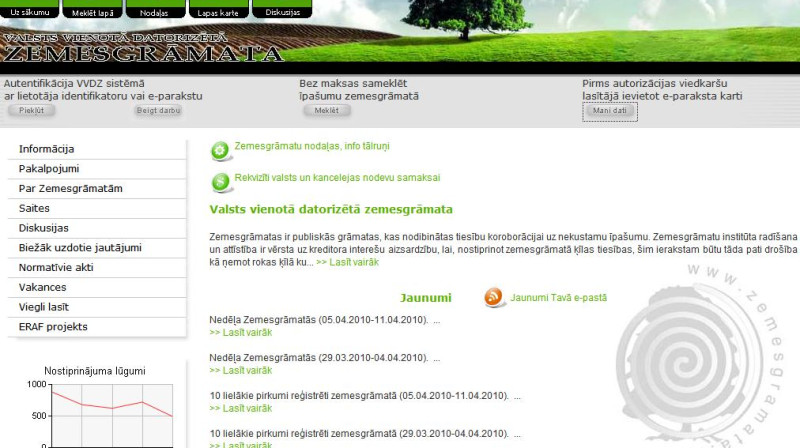Open Biežāk uzdotie jautājumi in the sidebar
This screenshot has width=800, height=448.
[97, 248]
